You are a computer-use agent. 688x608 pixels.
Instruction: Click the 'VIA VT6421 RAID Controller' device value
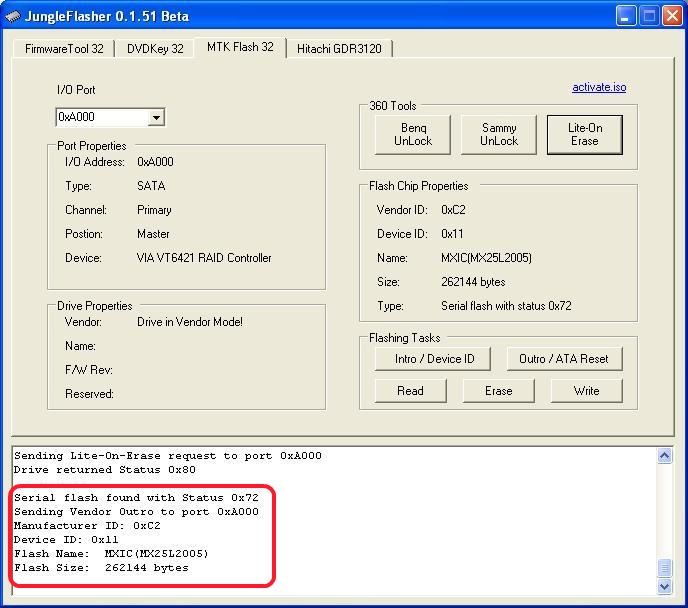coord(204,258)
